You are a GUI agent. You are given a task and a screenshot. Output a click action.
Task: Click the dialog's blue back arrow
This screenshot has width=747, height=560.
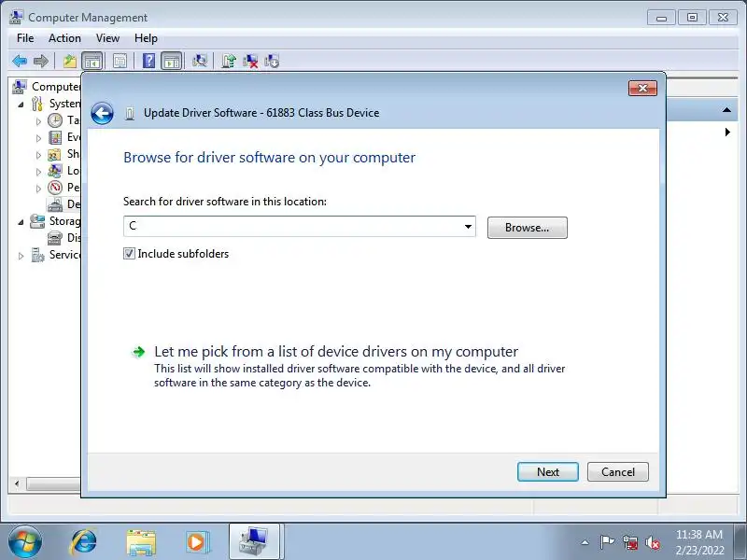click(x=102, y=113)
